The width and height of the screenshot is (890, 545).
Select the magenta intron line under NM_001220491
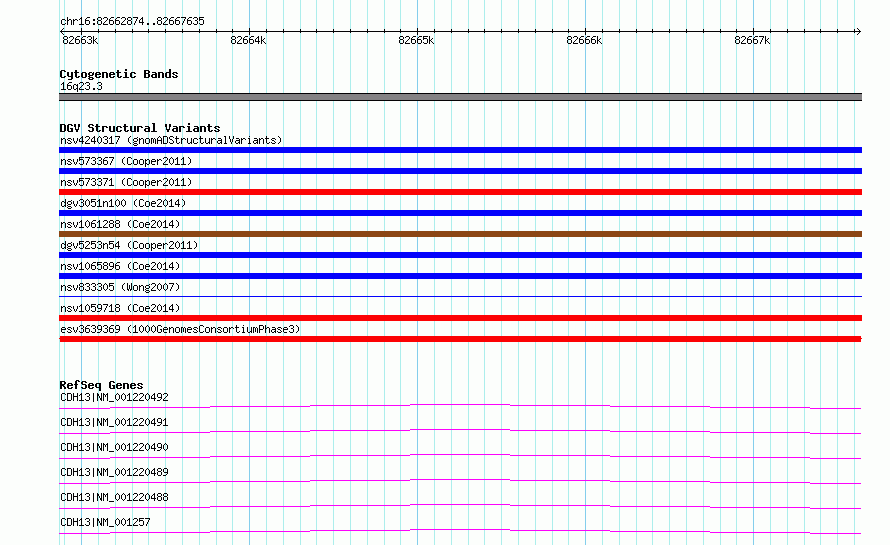[x=460, y=431]
